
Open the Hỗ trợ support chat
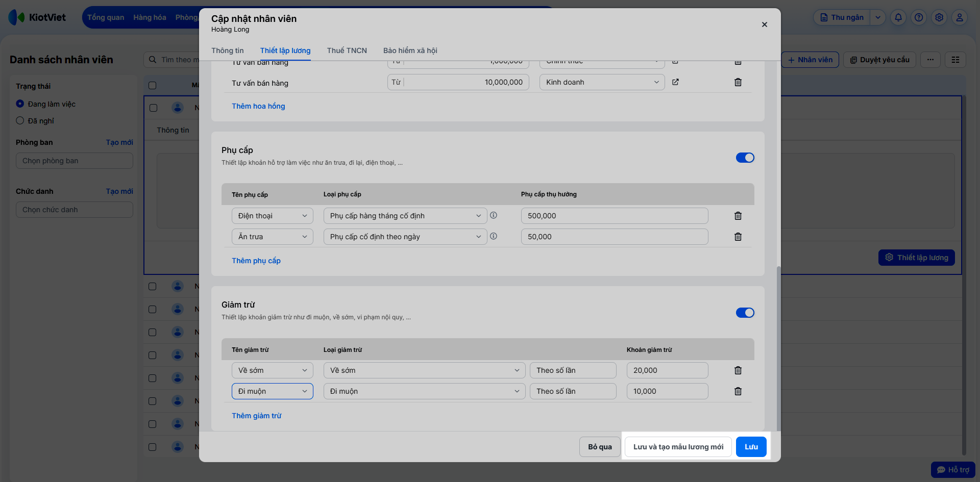(x=953, y=470)
